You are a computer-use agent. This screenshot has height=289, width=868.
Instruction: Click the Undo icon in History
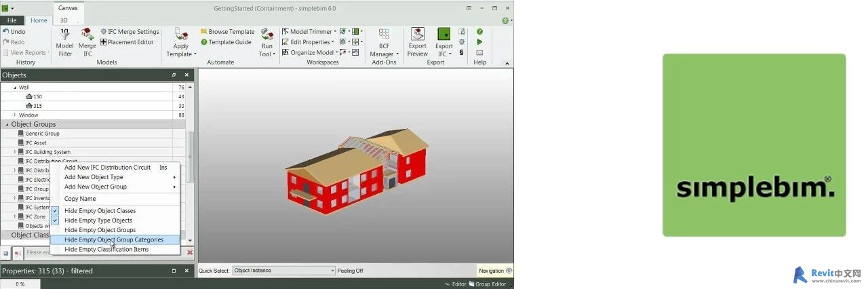(6, 32)
